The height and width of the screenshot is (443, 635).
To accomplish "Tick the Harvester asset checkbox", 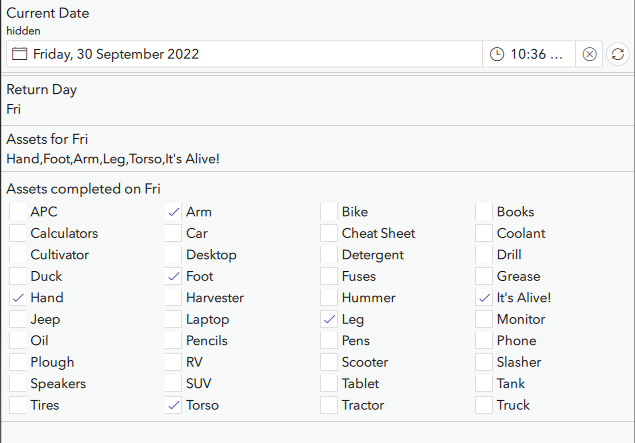I will pyautogui.click(x=174, y=298).
